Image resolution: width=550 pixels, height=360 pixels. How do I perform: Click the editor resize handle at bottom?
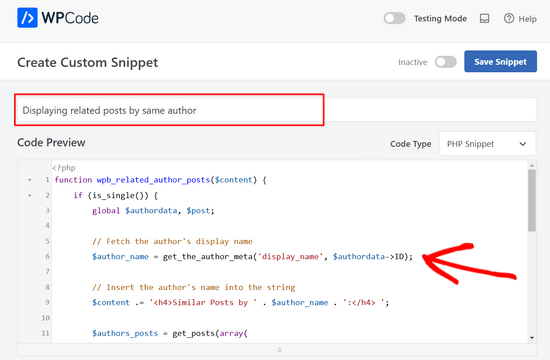(280, 350)
